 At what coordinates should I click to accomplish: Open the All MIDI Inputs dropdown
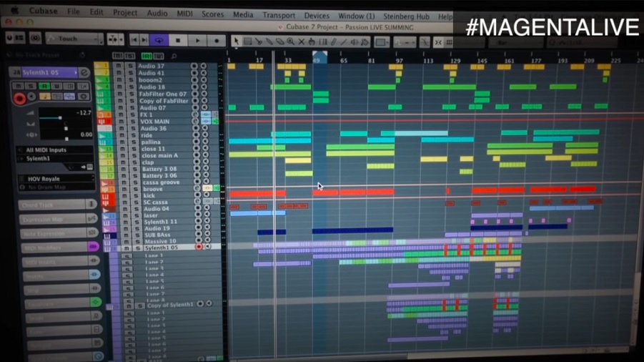click(56, 150)
